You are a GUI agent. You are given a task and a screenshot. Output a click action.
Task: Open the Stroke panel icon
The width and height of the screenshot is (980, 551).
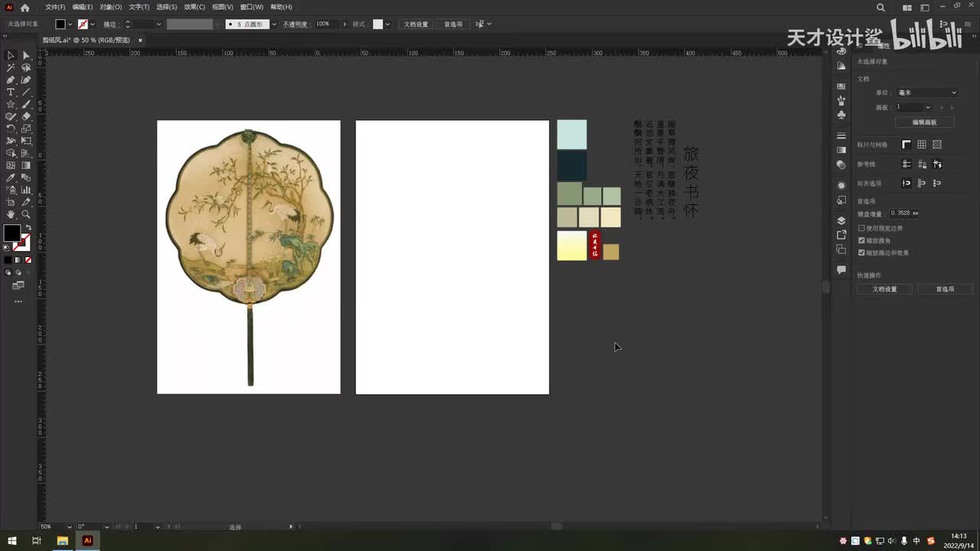[841, 135]
